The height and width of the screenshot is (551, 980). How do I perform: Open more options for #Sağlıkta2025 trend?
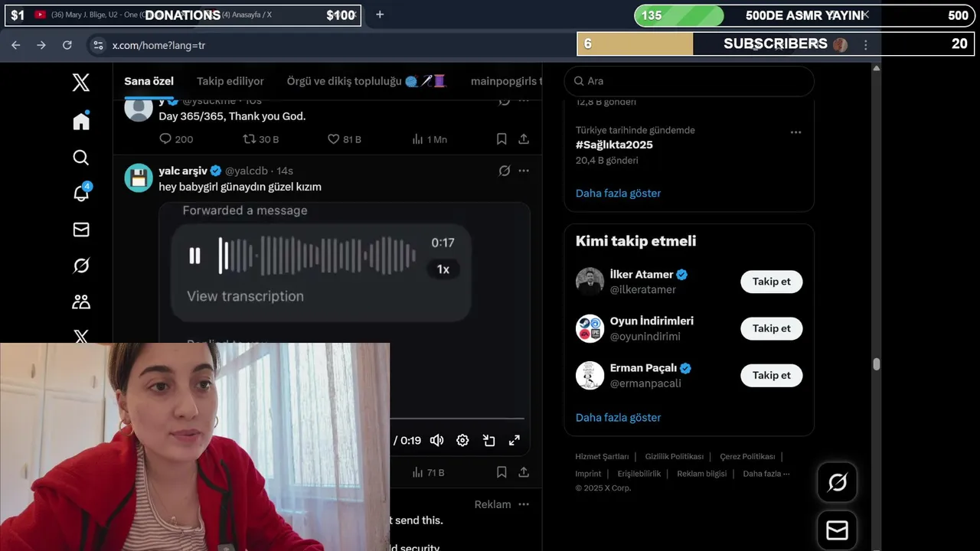(795, 132)
